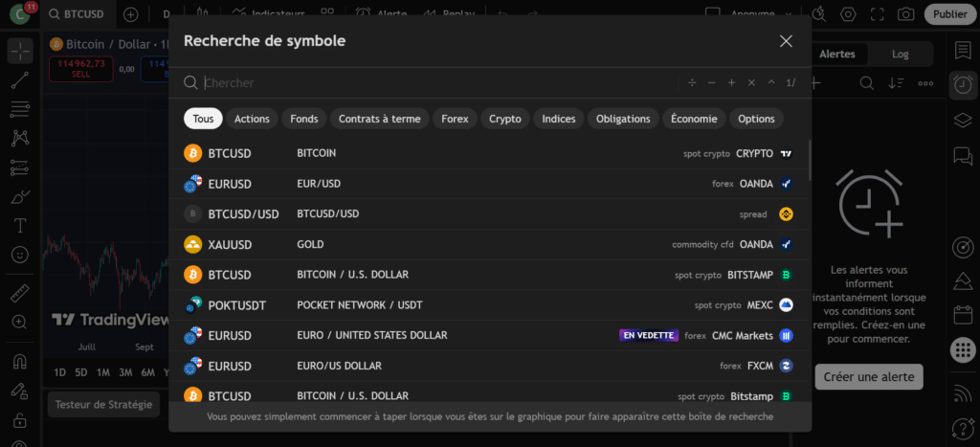Filter symbols by Fonds
Viewport: 980px width, 447px height.
point(303,119)
